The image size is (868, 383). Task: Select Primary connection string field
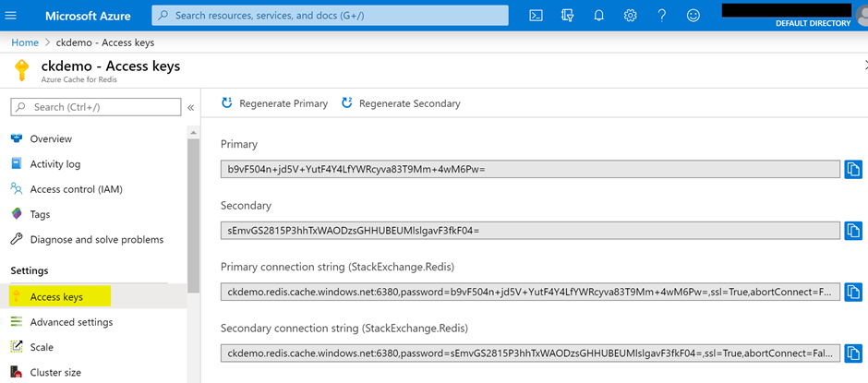(530, 292)
